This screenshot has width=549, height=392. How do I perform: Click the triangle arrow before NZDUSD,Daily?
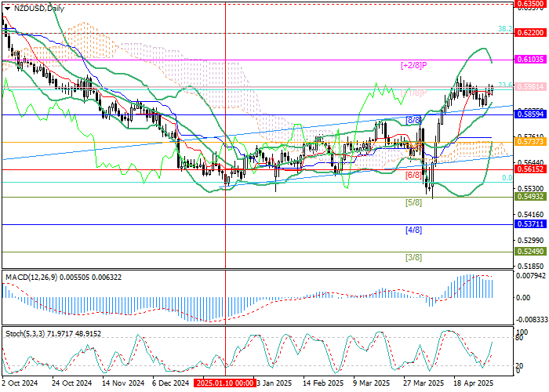[7, 8]
